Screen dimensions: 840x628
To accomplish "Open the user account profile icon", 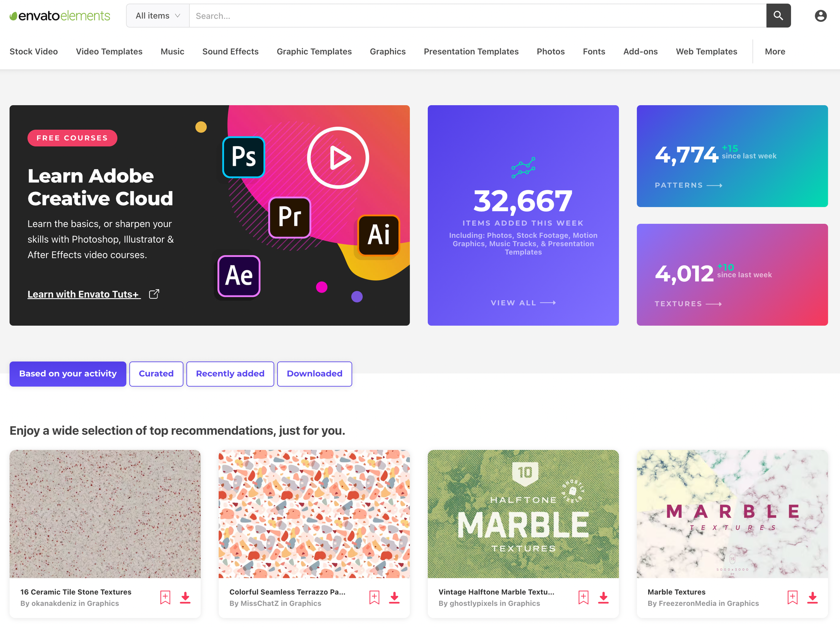I will 820,15.
